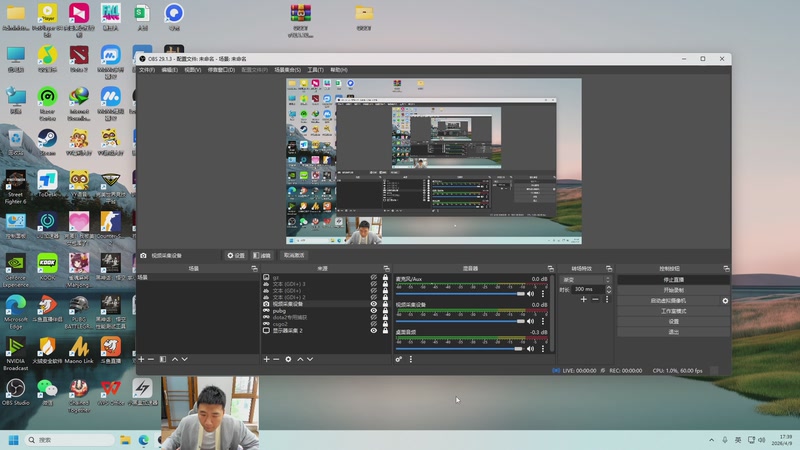Image resolution: width=800 pixels, height=450 pixels.
Task: Show the csgo2 source eye icon
Action: tap(373, 324)
